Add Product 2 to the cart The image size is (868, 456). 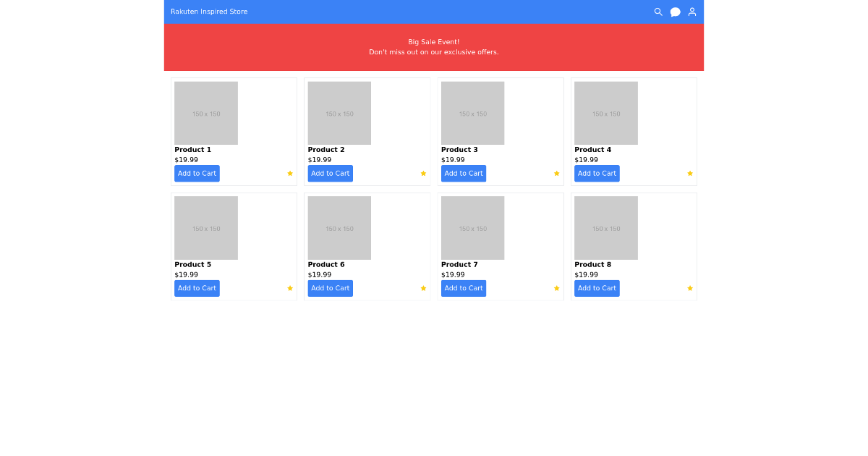coord(331,174)
